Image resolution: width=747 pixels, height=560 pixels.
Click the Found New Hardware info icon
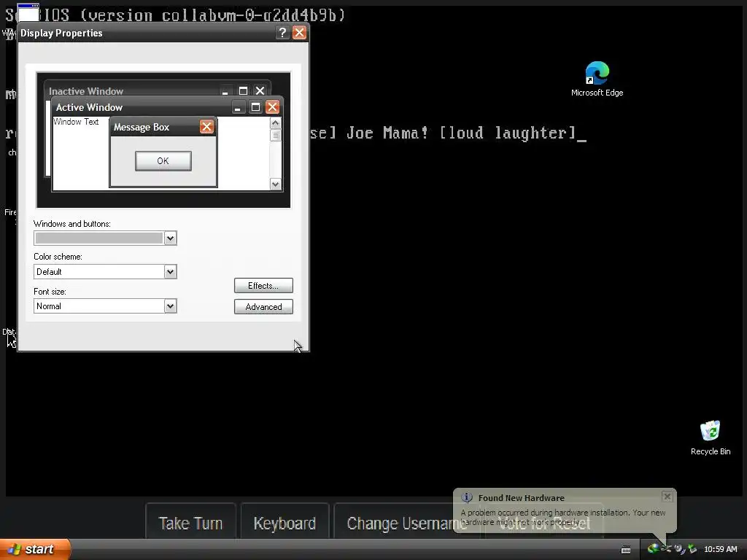pyautogui.click(x=466, y=497)
